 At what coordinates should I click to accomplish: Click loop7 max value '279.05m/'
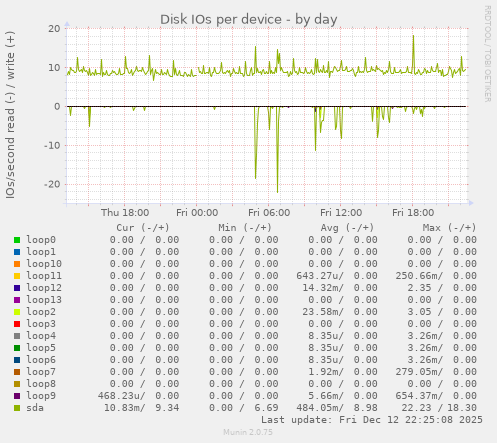[419, 372]
